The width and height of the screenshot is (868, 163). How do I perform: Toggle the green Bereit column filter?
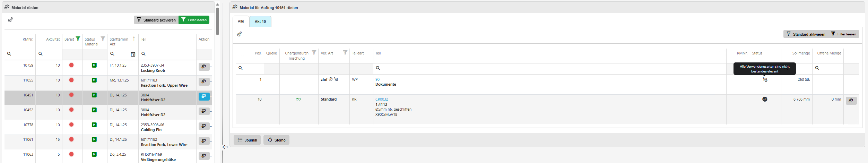click(78, 39)
